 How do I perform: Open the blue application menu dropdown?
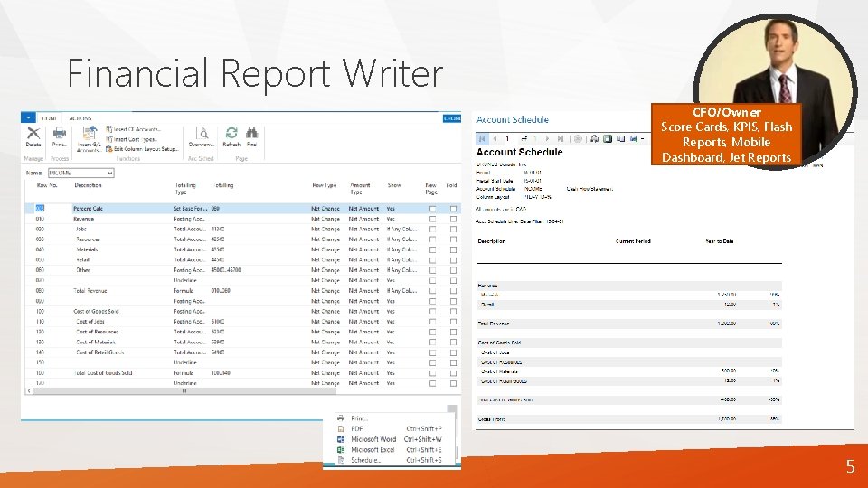click(x=28, y=117)
